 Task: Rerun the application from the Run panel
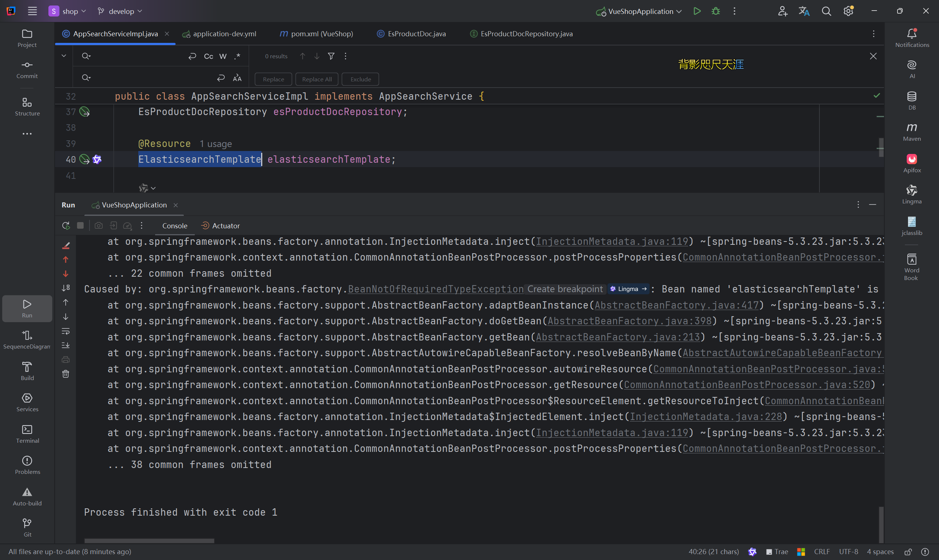click(x=66, y=225)
